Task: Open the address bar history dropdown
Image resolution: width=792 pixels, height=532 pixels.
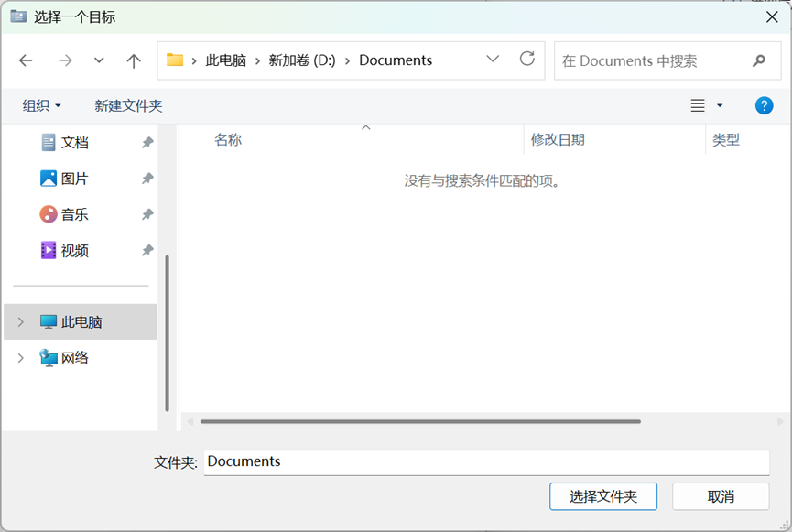Action: (x=493, y=60)
